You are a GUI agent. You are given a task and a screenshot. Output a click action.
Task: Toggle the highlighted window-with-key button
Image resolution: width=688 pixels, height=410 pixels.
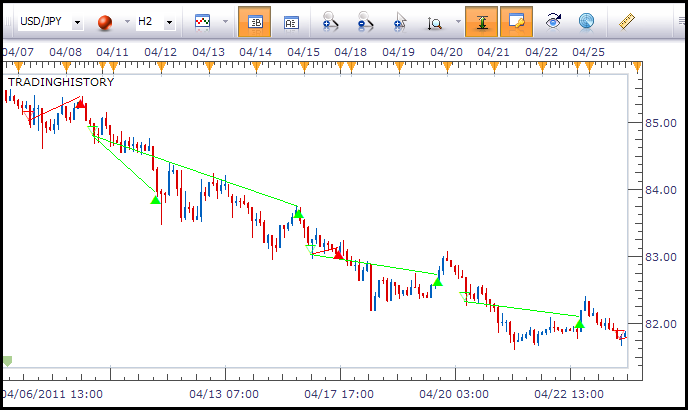tap(516, 21)
